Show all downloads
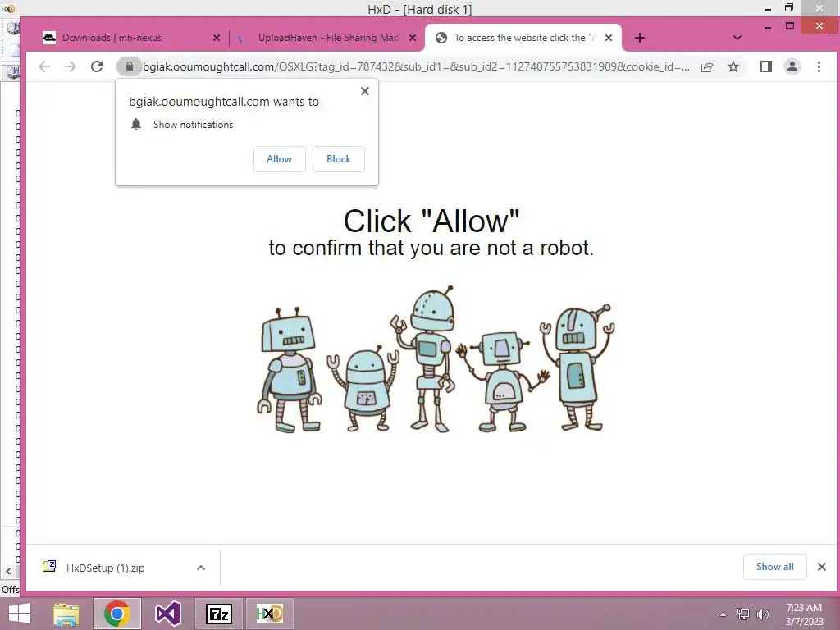The image size is (840, 630). pyautogui.click(x=774, y=567)
